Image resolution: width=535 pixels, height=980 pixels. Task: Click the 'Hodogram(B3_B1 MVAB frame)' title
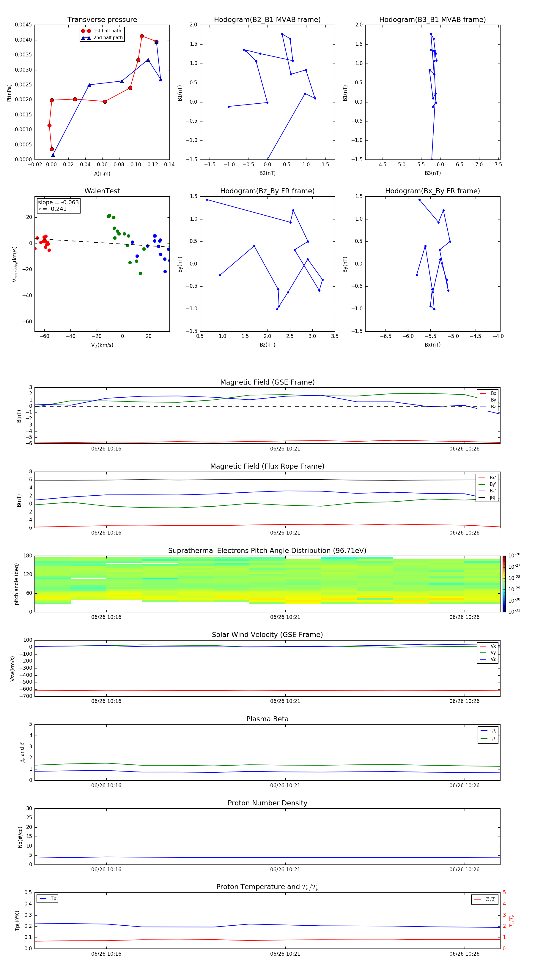pos(432,20)
